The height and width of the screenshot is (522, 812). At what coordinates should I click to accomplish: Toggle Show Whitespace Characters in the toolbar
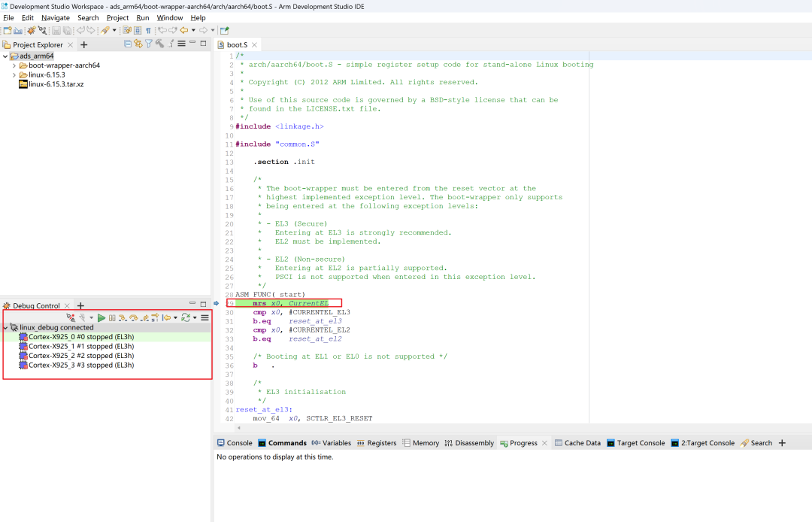148,31
